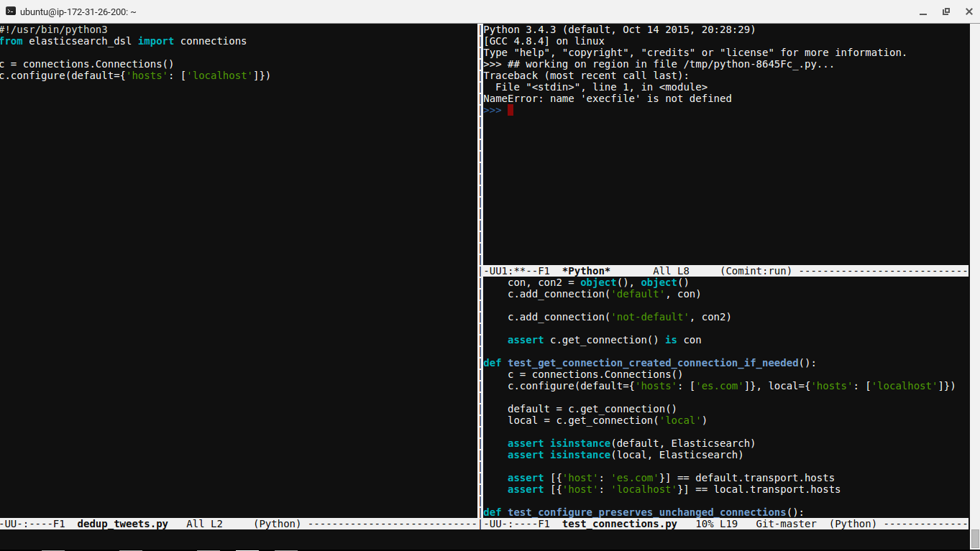Click the 'File "<stdin>", line 1' line

[x=601, y=87]
